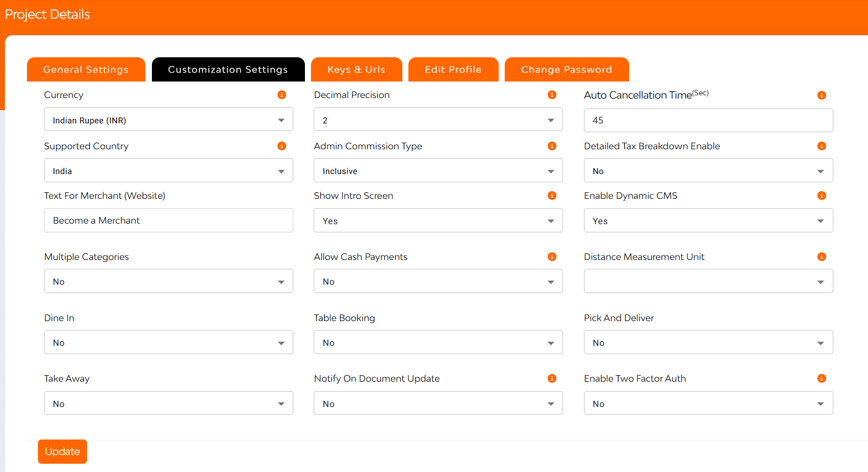The height and width of the screenshot is (472, 868).
Task: Open the Enable Dynamic CMS dropdown
Action: tap(708, 220)
